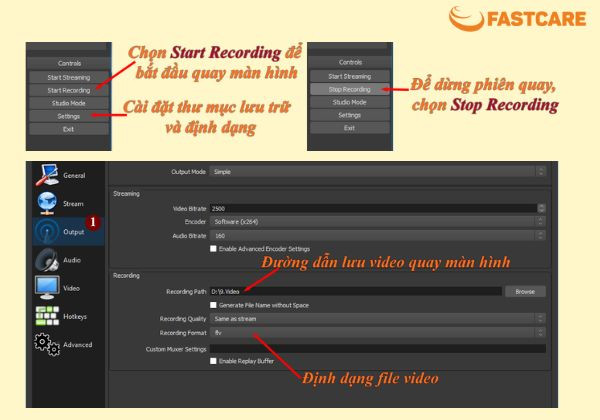
Task: Click Stop Recording in right Controls panel
Action: (x=350, y=89)
